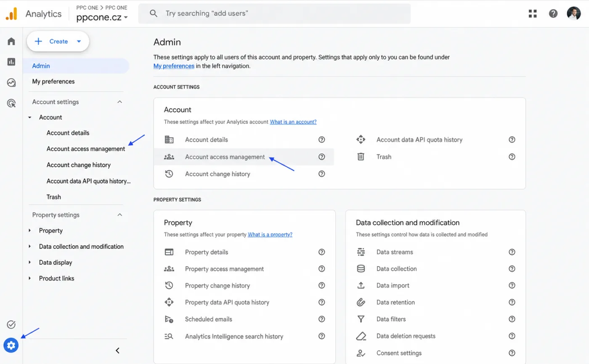This screenshot has width=589, height=364.
Task: Click help icon beside Account access management
Action: coord(322,157)
